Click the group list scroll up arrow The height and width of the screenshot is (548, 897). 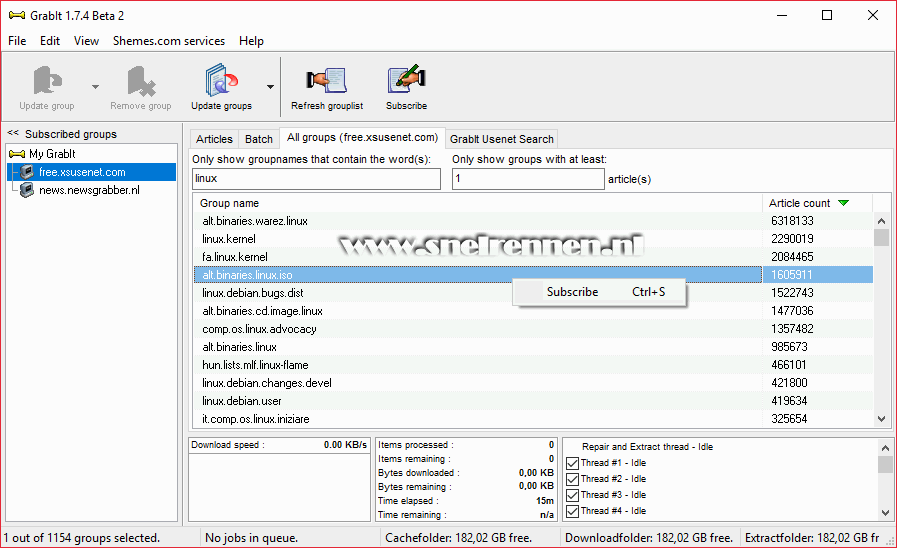pyautogui.click(x=881, y=221)
